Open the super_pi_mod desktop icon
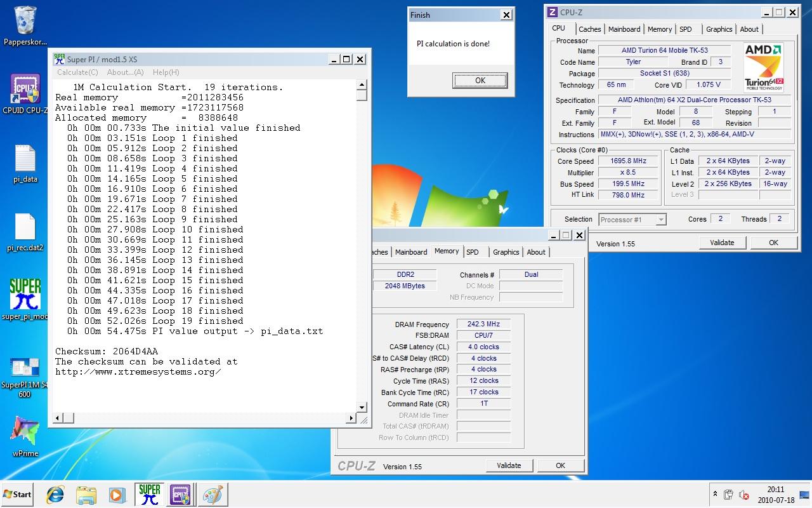 tap(25, 298)
